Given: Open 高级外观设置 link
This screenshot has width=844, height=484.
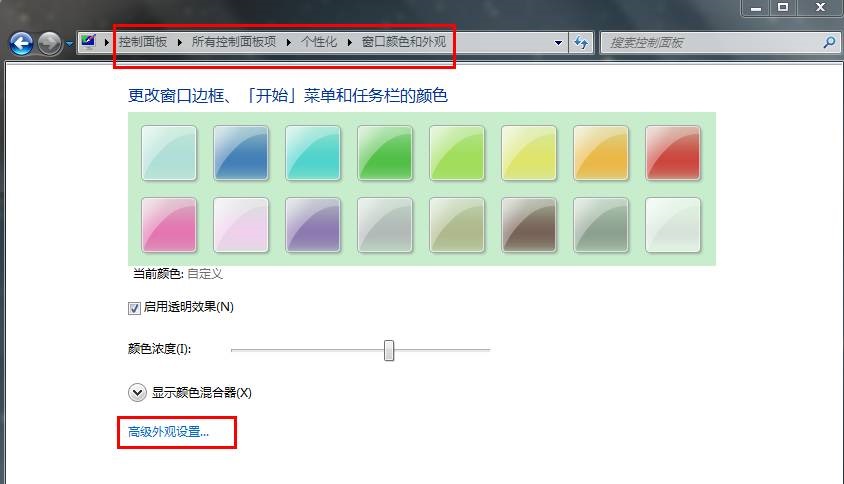Looking at the screenshot, I should pyautogui.click(x=168, y=432).
